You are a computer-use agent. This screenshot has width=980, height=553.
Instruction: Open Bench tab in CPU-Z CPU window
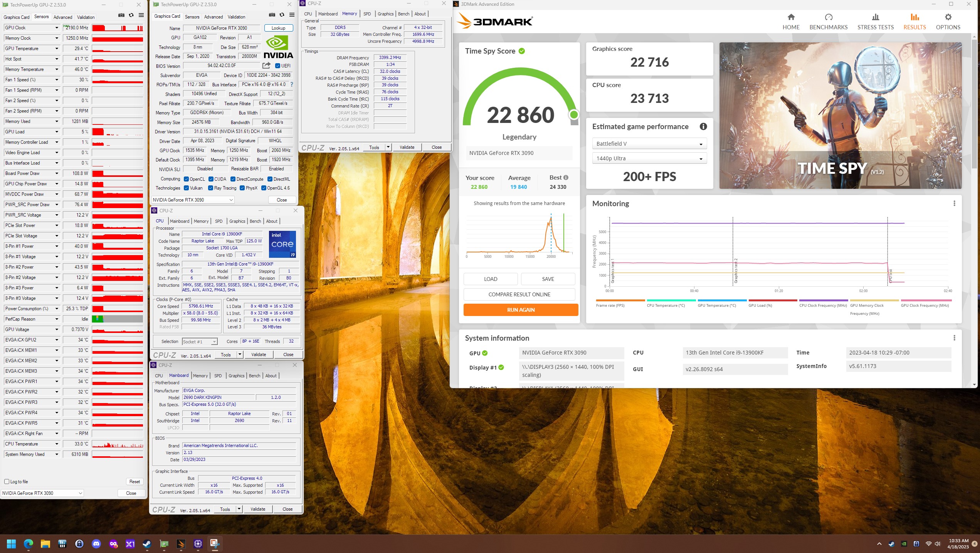[x=255, y=221]
